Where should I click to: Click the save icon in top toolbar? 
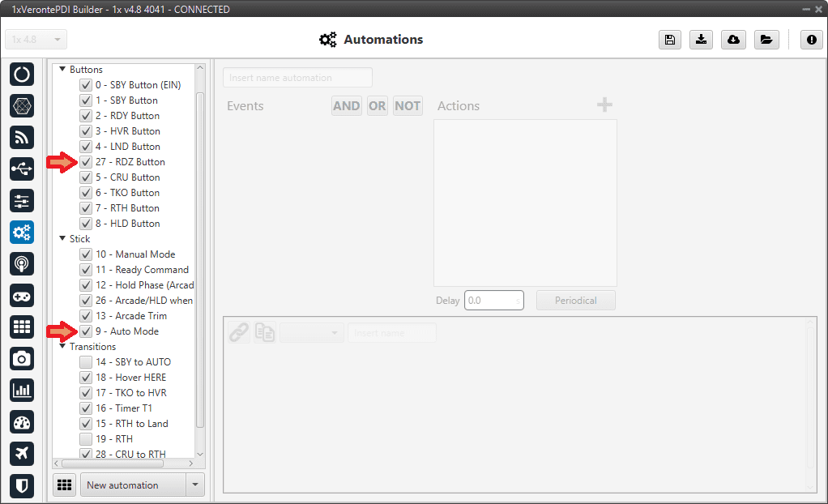(x=670, y=40)
